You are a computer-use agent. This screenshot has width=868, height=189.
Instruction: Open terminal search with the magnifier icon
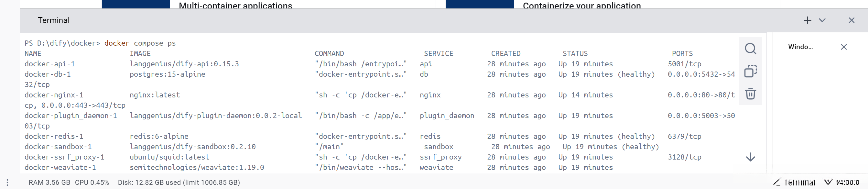coord(750,49)
